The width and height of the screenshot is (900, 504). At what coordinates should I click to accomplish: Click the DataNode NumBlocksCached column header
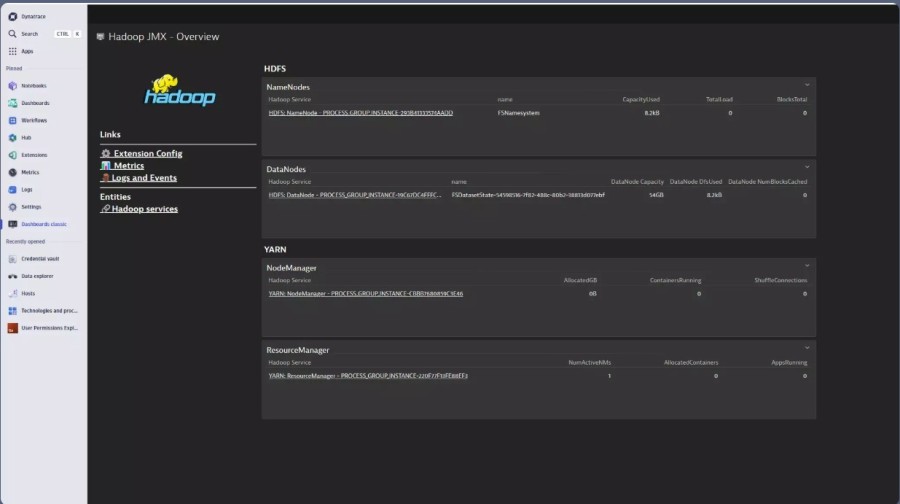point(767,182)
